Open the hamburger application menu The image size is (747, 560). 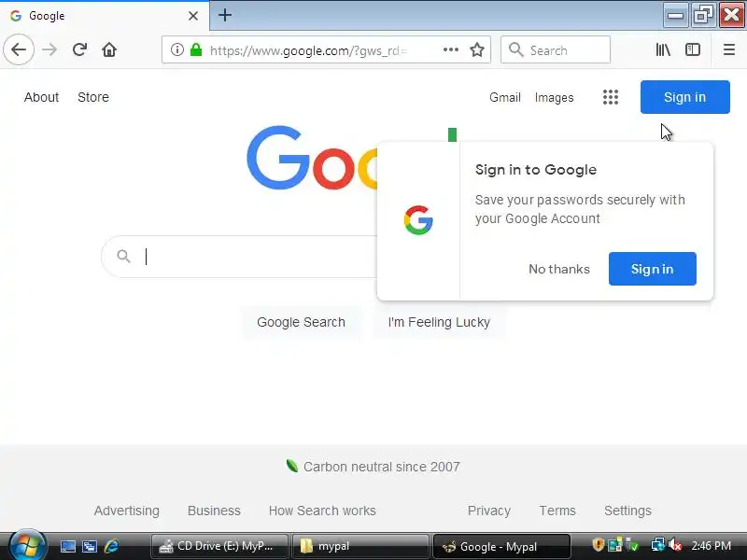[x=729, y=49]
